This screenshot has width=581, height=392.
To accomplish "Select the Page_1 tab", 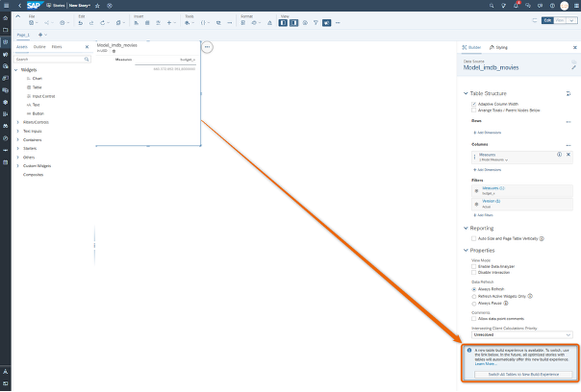I will pos(23,35).
